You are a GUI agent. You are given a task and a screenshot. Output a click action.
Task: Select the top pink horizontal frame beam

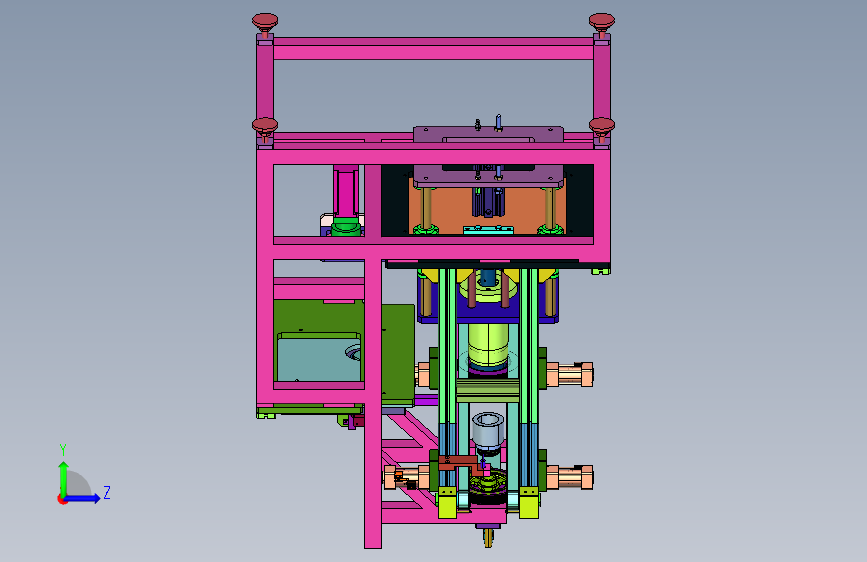click(433, 49)
